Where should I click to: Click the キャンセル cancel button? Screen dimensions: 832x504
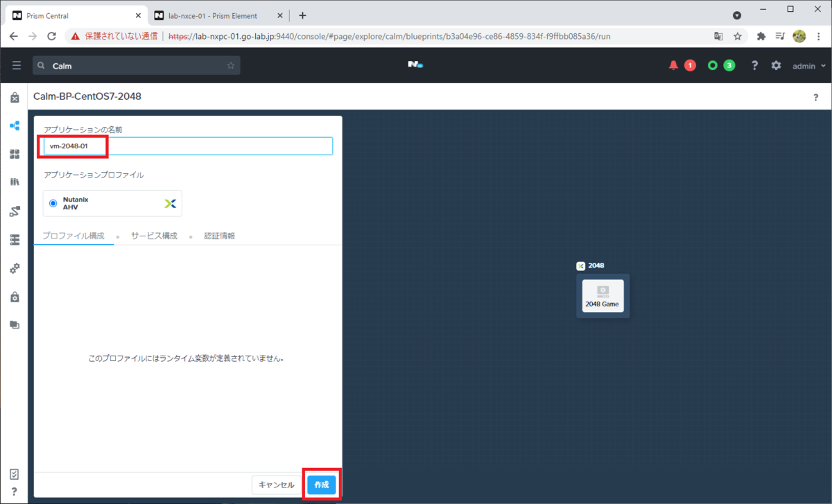click(x=277, y=485)
